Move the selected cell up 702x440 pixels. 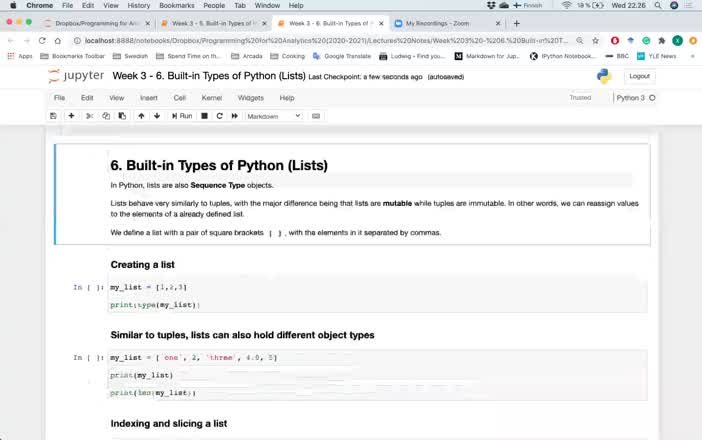click(141, 116)
